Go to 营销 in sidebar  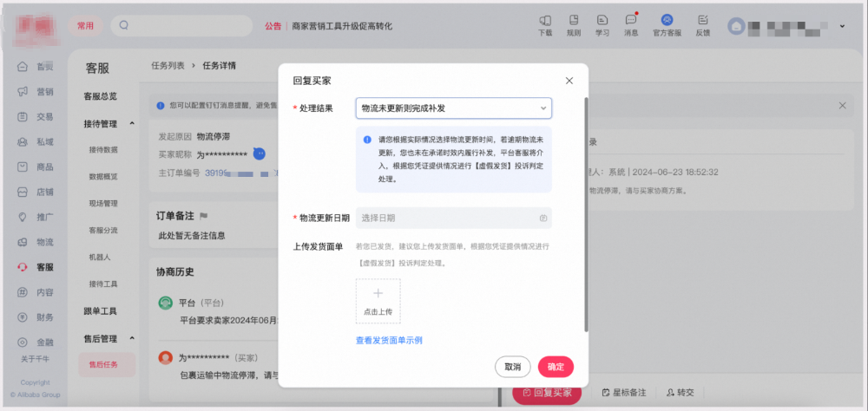pos(36,91)
